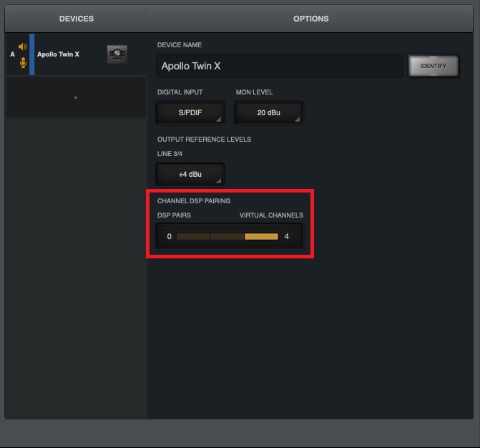Image resolution: width=480 pixels, height=448 pixels.
Task: Click the Devices column header
Action: (x=77, y=19)
